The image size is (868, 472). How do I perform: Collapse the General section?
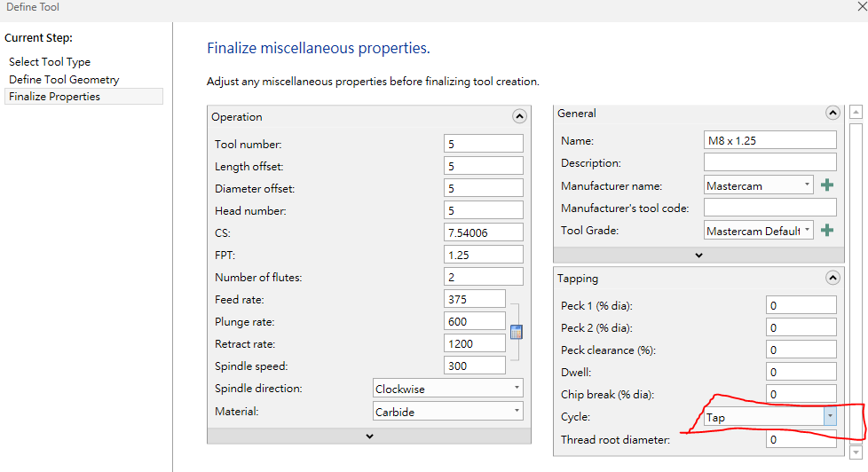click(x=832, y=113)
